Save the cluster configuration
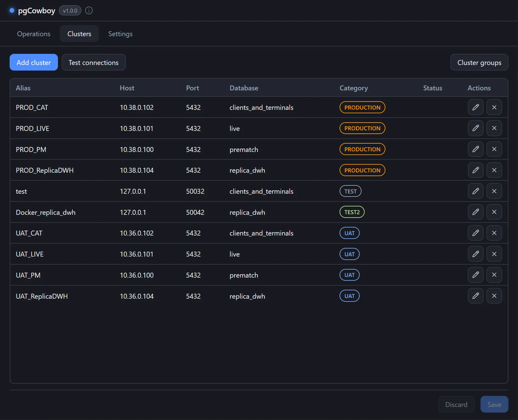 click(494, 404)
